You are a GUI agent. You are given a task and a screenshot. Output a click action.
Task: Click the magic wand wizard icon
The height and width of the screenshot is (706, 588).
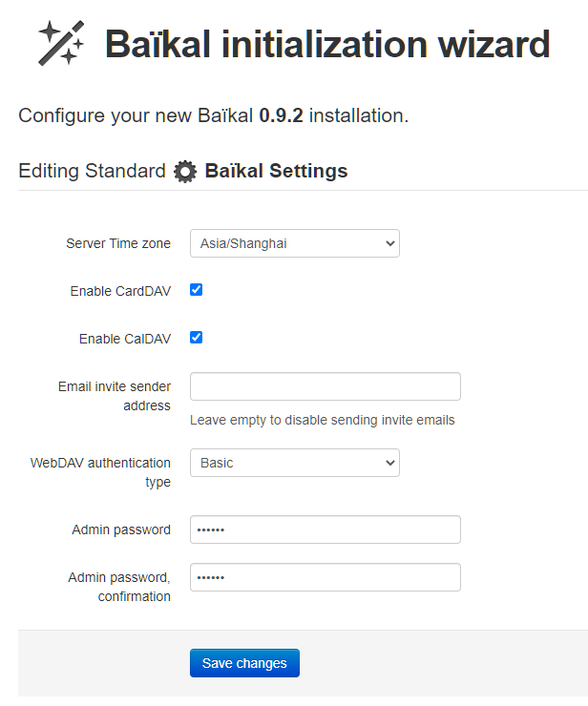61,43
